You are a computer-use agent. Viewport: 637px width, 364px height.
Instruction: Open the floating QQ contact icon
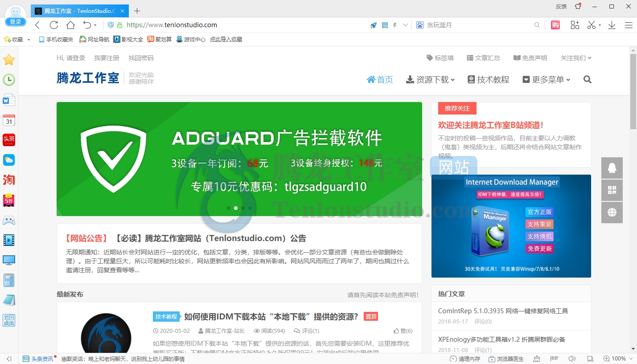pyautogui.click(x=612, y=168)
